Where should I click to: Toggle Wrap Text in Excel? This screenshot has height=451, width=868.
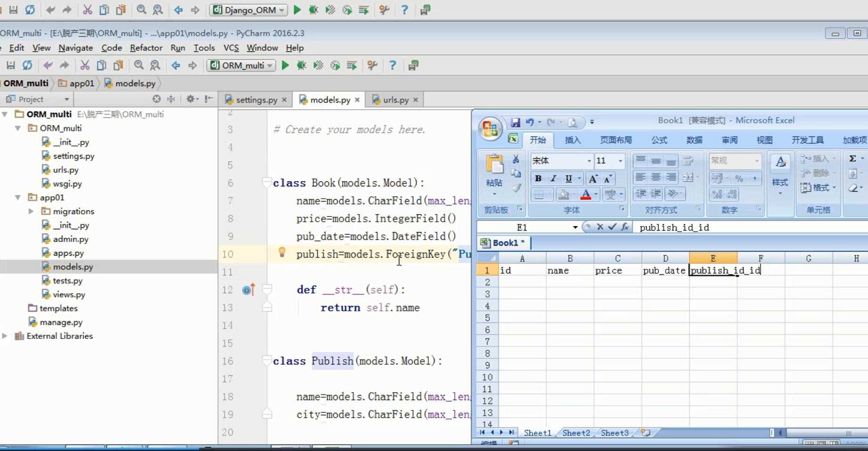coord(688,161)
